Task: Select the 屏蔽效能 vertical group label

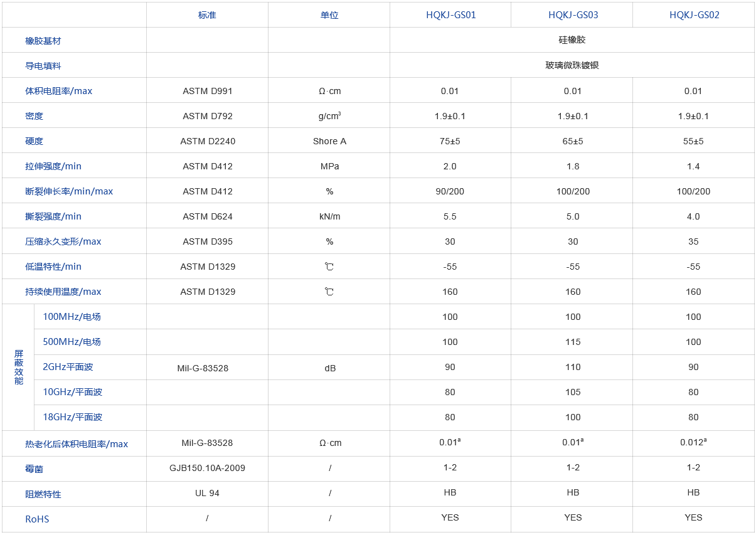Action: [x=19, y=367]
